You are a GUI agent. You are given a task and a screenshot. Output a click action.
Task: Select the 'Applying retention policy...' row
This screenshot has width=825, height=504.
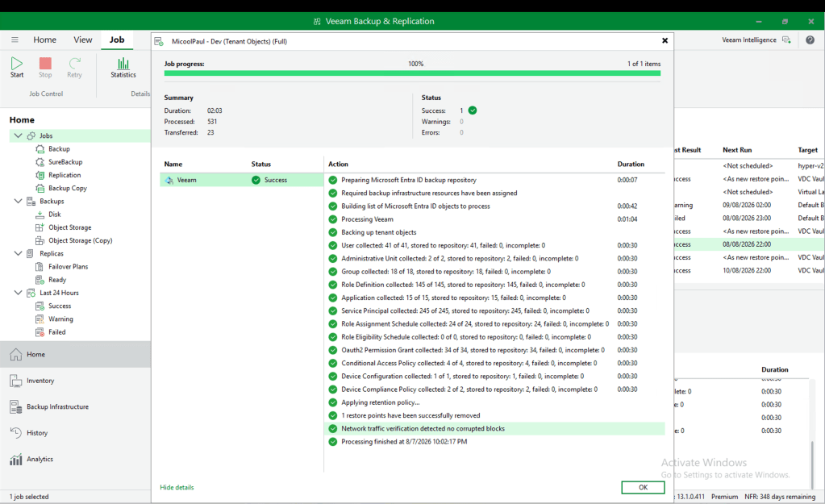click(x=494, y=402)
